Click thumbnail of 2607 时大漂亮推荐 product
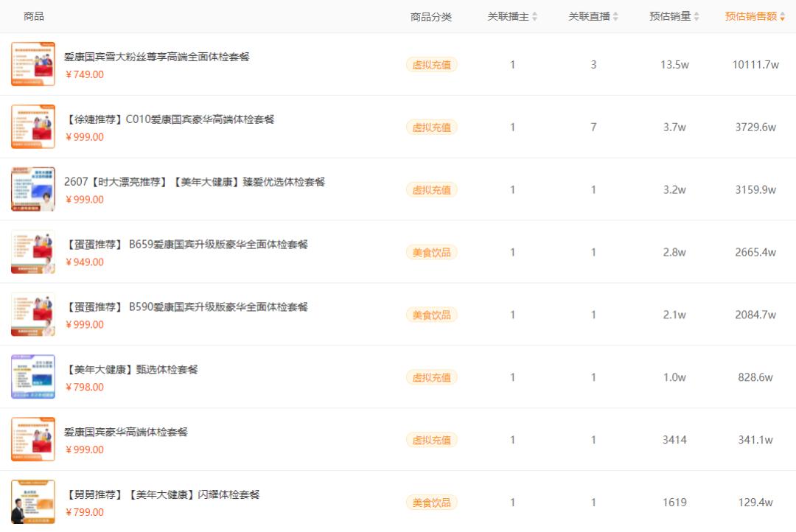Screen dimensions: 796x532 (x=32, y=189)
